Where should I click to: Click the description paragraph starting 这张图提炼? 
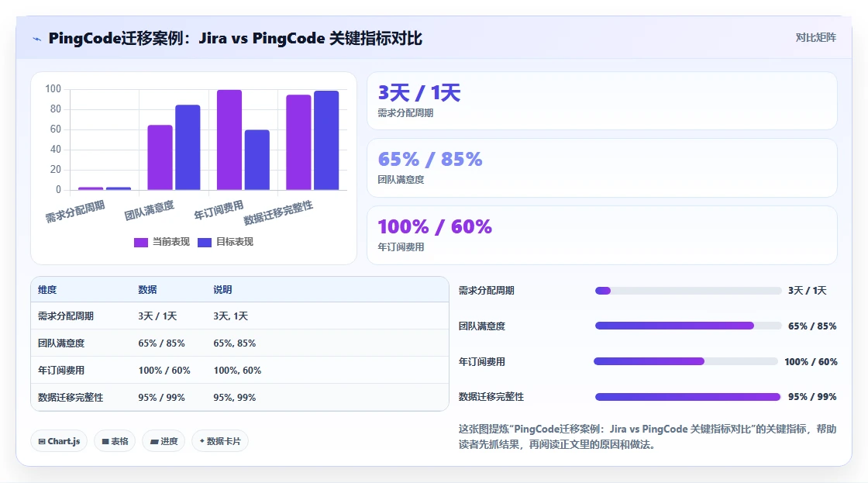coord(647,436)
